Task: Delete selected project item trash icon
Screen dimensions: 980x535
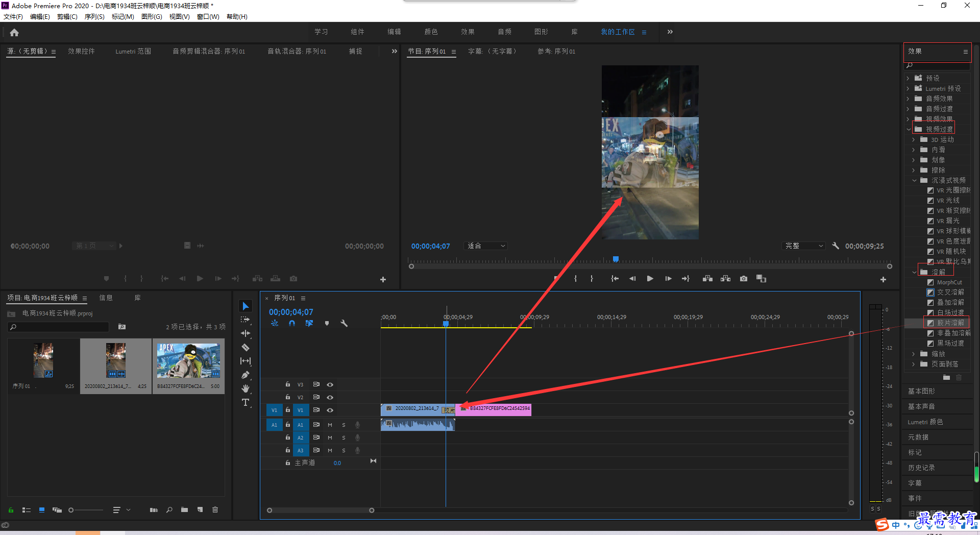Action: (x=215, y=509)
